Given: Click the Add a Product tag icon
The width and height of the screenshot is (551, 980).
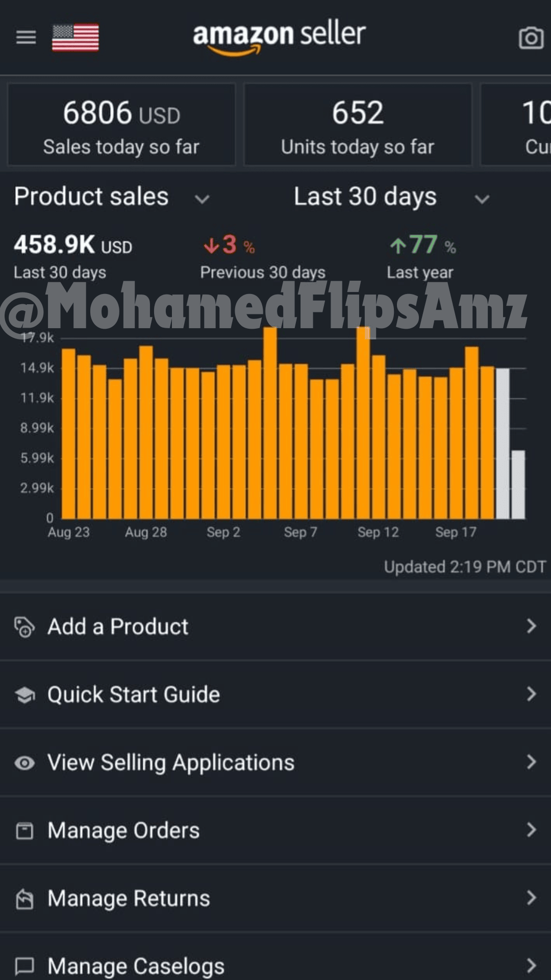Looking at the screenshot, I should click(24, 627).
